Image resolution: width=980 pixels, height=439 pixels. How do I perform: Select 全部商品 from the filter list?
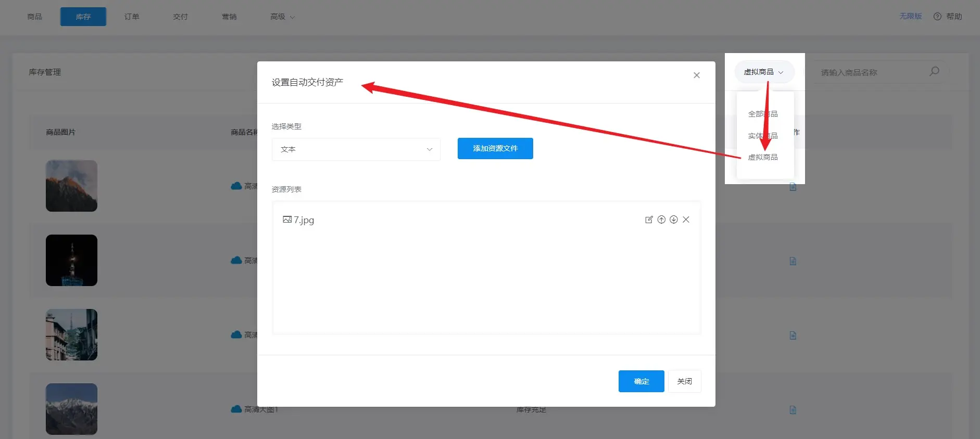point(763,114)
